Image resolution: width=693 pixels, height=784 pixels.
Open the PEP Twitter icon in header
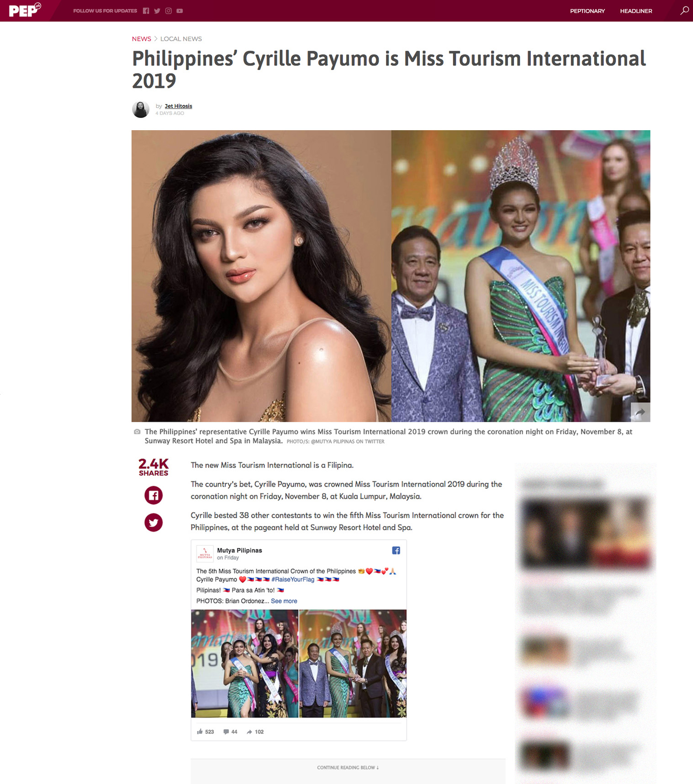tap(157, 11)
